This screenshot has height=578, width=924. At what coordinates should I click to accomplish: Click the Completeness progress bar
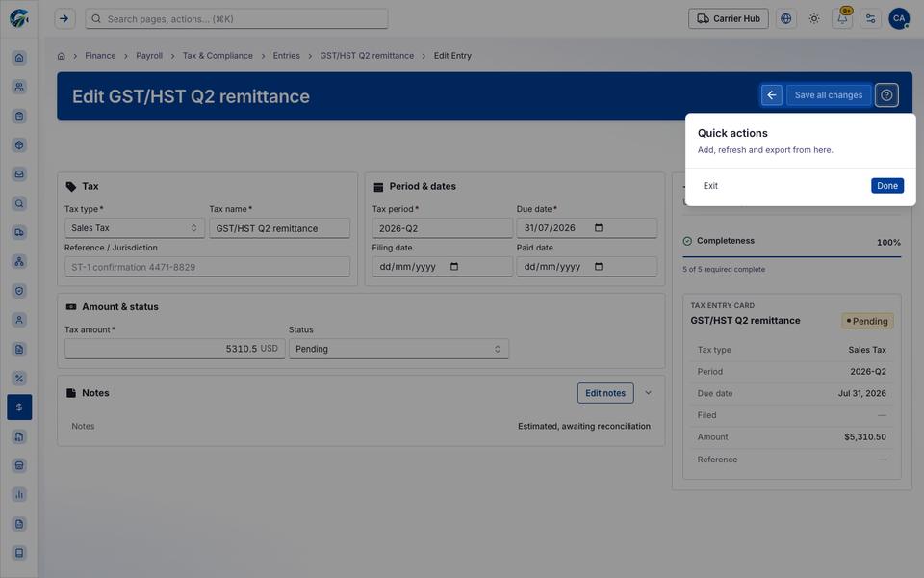click(x=791, y=256)
